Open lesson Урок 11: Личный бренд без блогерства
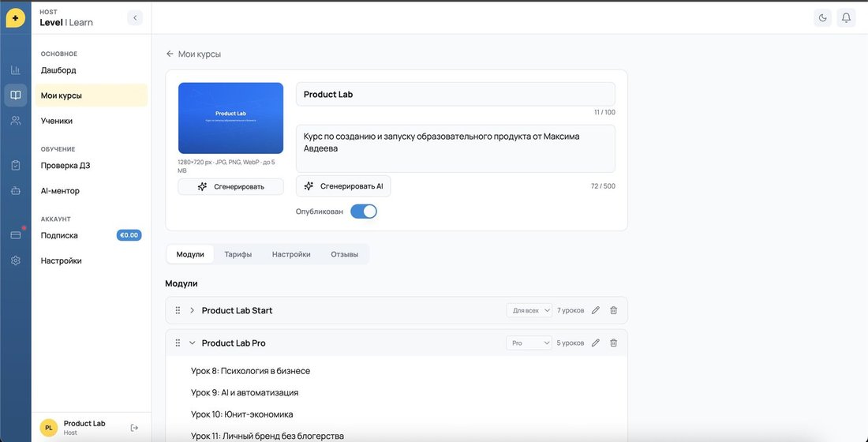Viewport: 868px width, 442px height. [x=268, y=436]
